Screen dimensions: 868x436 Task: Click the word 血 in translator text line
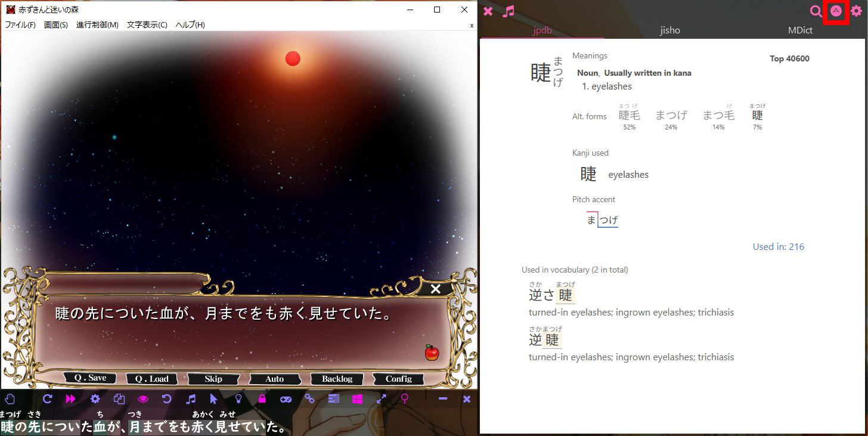100,427
